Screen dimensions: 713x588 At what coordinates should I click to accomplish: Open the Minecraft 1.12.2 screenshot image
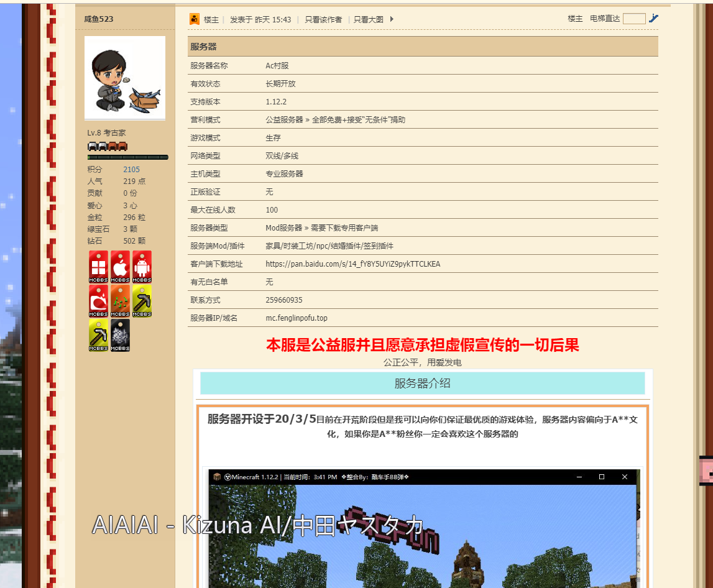click(x=424, y=528)
